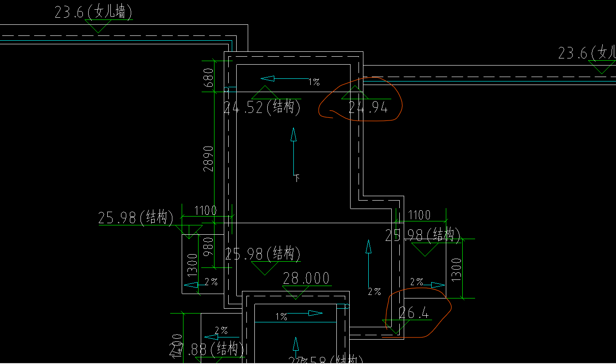Image resolution: width=616 pixels, height=364 pixels.
Task: Select the 2% slope text below the central arrow
Action: click(x=374, y=291)
